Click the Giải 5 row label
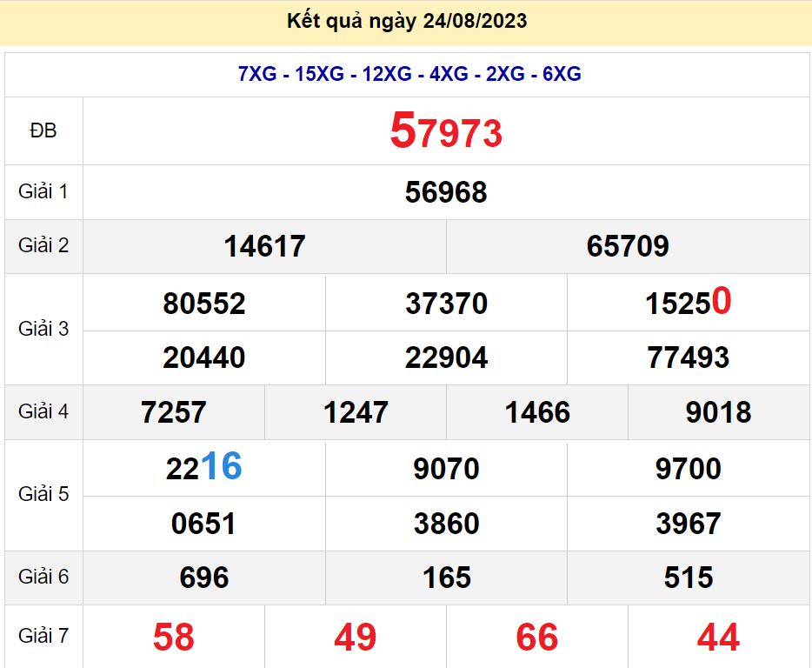812x668 pixels. 43,496
